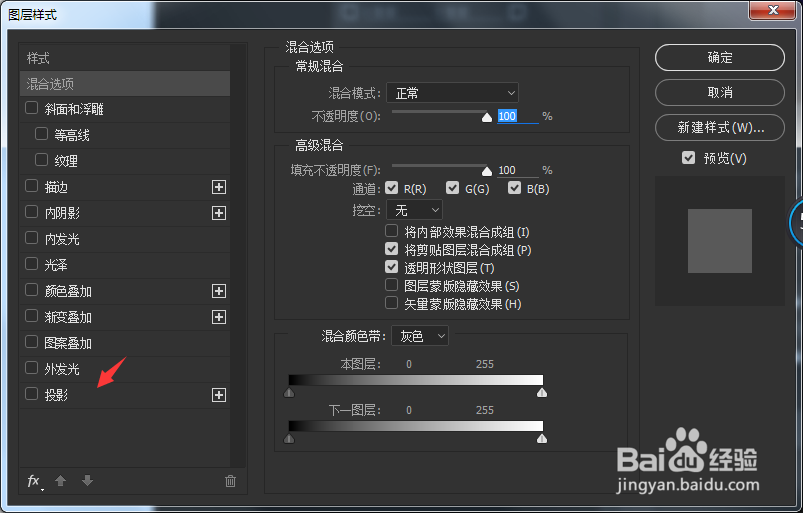Click 本图层 white point slider handle
803x513 pixels.
(542, 393)
